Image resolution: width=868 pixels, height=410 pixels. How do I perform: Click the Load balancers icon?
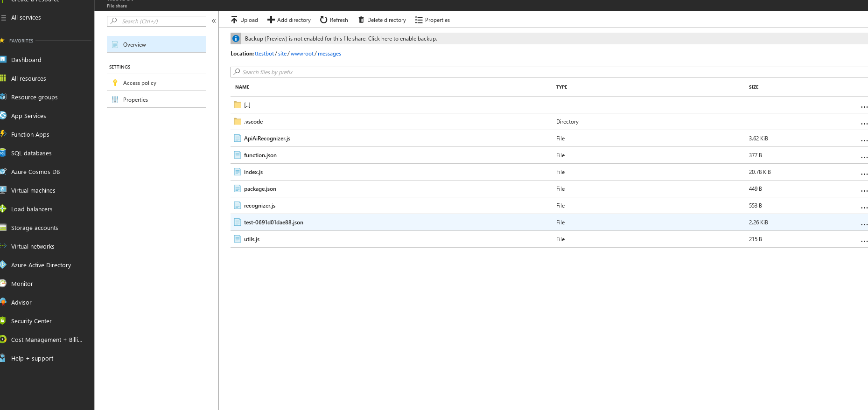click(3, 208)
